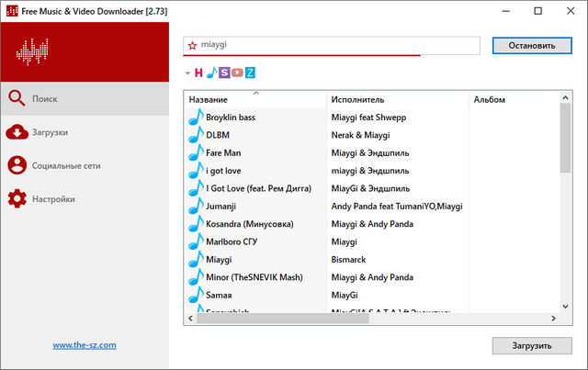Click the star icon in search field
This screenshot has width=588, height=370.
[x=191, y=45]
